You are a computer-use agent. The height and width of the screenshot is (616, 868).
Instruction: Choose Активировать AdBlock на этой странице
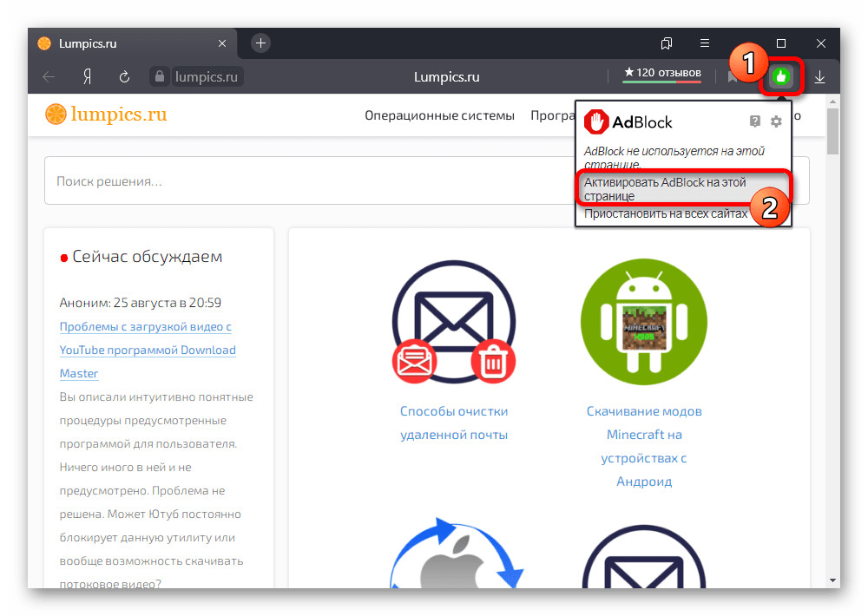pos(685,189)
